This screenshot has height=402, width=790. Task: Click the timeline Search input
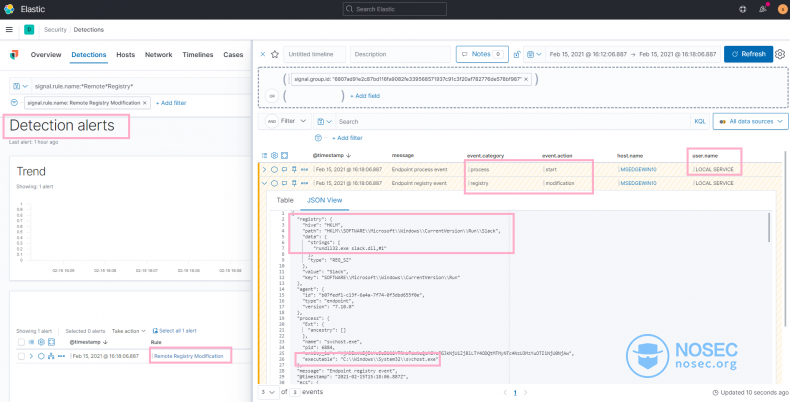pyautogui.click(x=512, y=121)
